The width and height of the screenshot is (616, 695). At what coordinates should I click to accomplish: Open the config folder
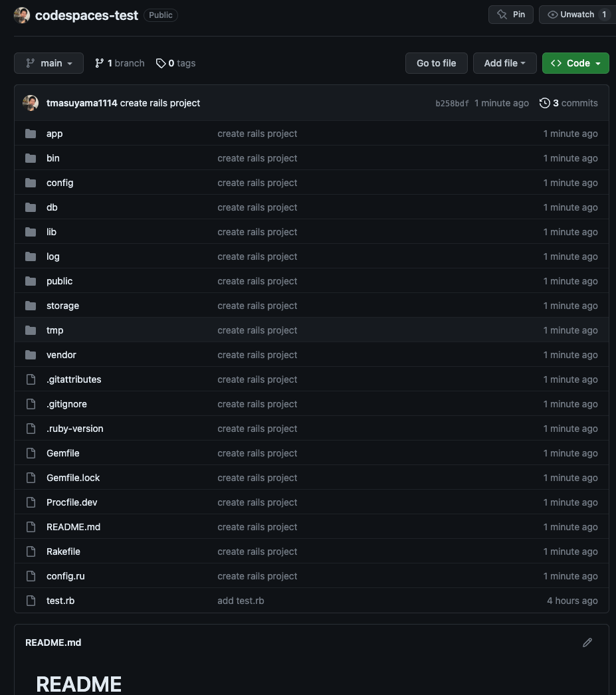(60, 183)
